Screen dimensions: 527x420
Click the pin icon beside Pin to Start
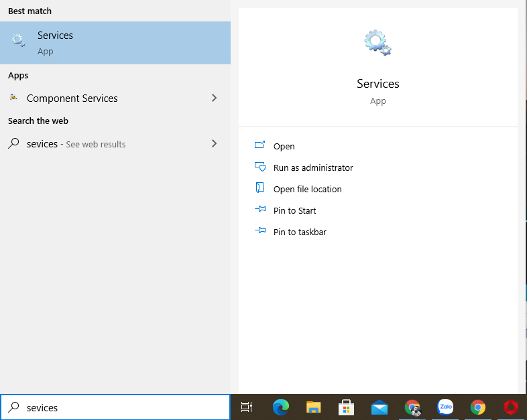260,209
